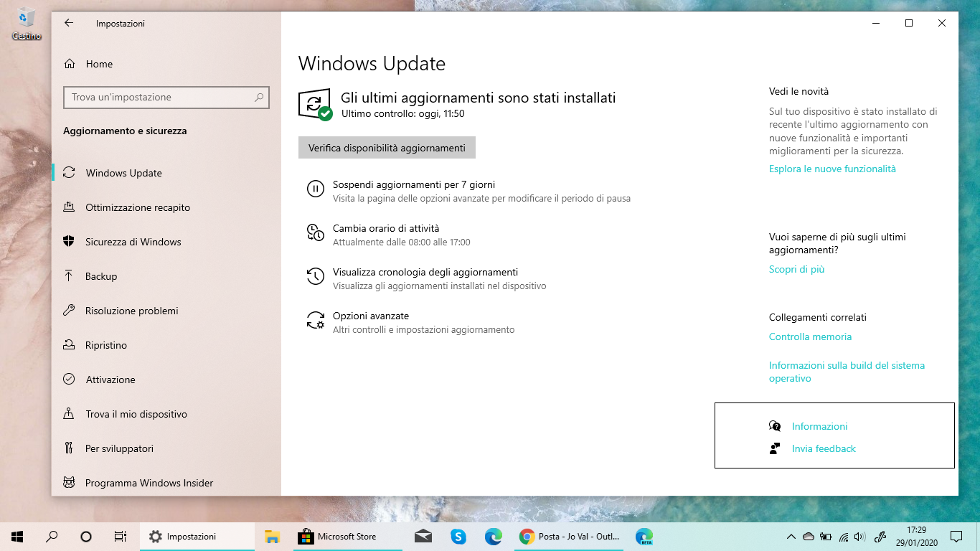
Task: Open the Windows Start menu
Action: coord(17,536)
